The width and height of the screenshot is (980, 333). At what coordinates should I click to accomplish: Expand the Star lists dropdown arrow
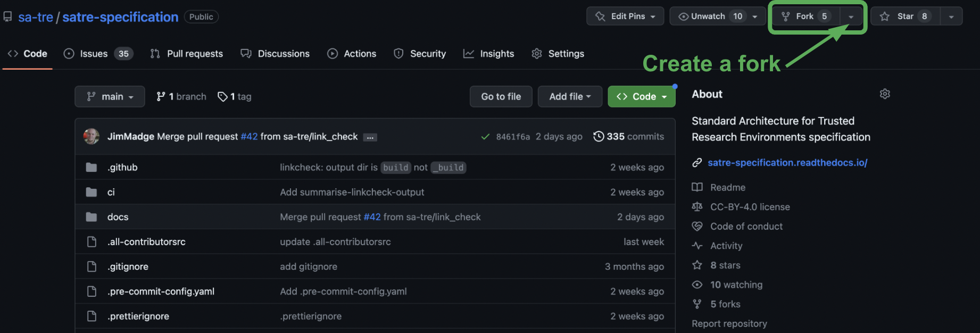pos(951,16)
